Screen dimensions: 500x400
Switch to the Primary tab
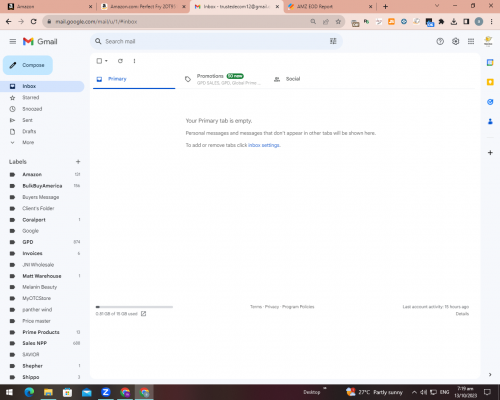click(x=134, y=79)
